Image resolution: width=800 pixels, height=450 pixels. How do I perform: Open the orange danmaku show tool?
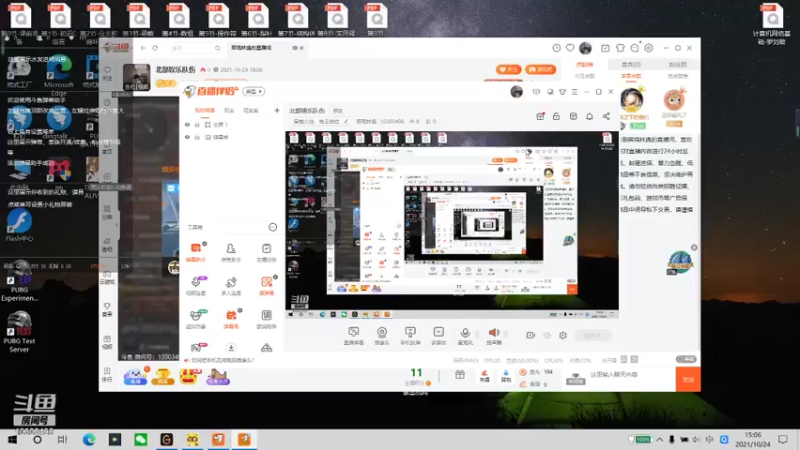point(231,318)
